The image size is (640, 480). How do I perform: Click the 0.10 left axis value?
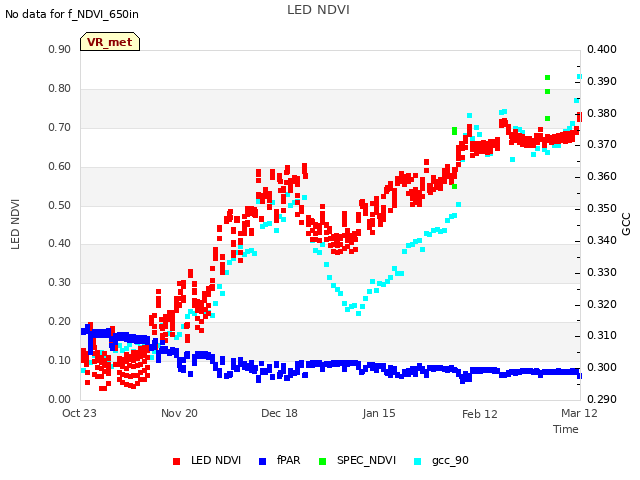[x=60, y=360]
